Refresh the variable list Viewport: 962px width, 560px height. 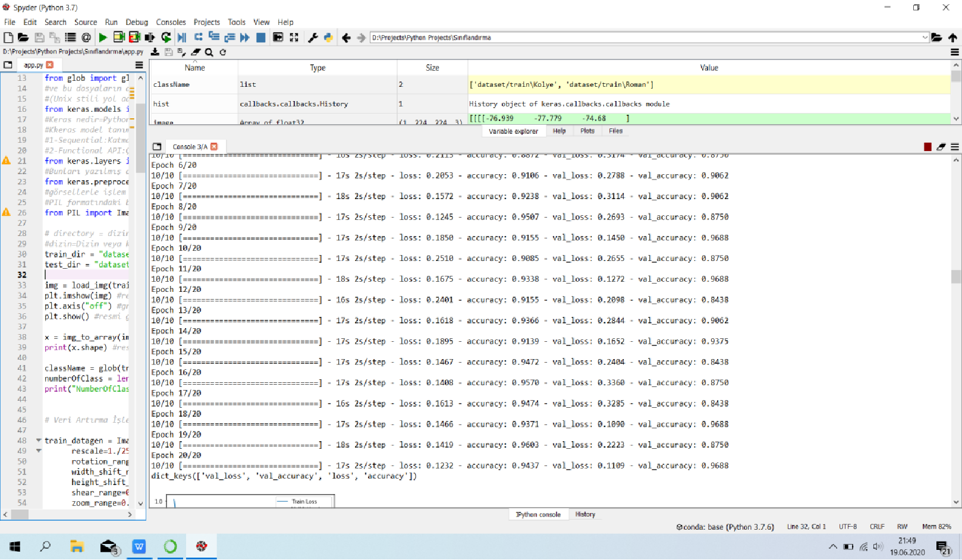pyautogui.click(x=223, y=52)
